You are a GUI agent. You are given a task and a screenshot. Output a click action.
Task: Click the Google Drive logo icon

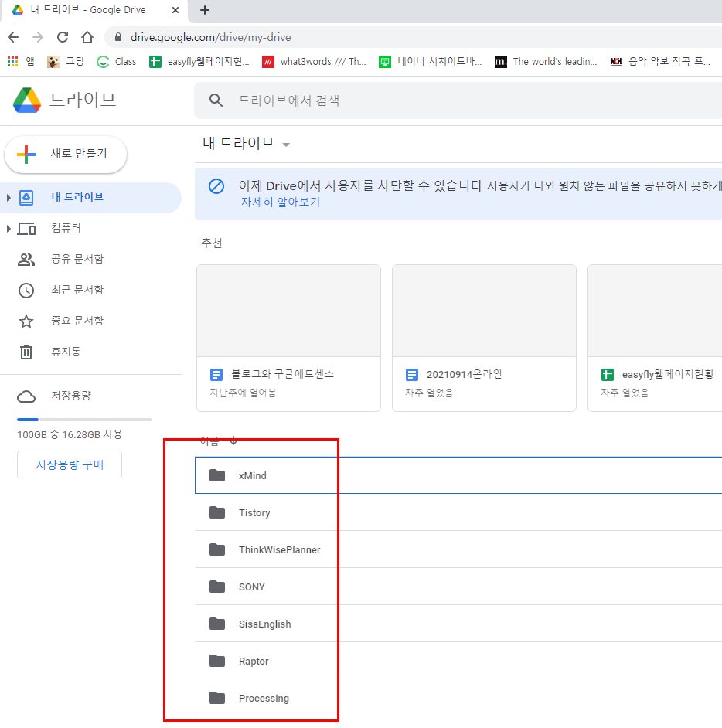[x=27, y=100]
